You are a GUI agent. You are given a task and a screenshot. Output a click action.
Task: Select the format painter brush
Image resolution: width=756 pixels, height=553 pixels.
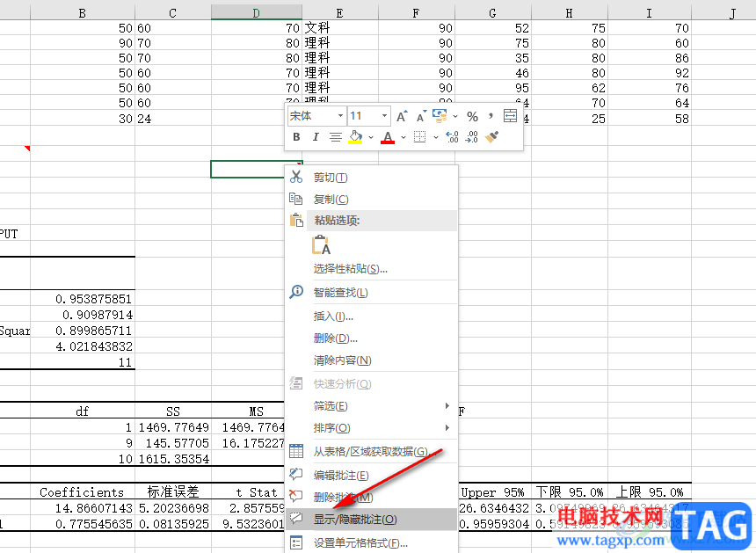click(x=491, y=137)
